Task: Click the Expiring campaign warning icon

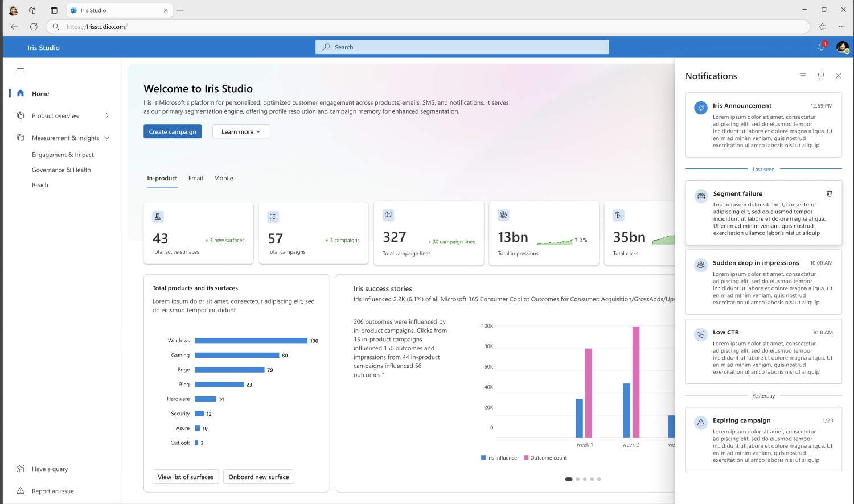Action: [701, 423]
